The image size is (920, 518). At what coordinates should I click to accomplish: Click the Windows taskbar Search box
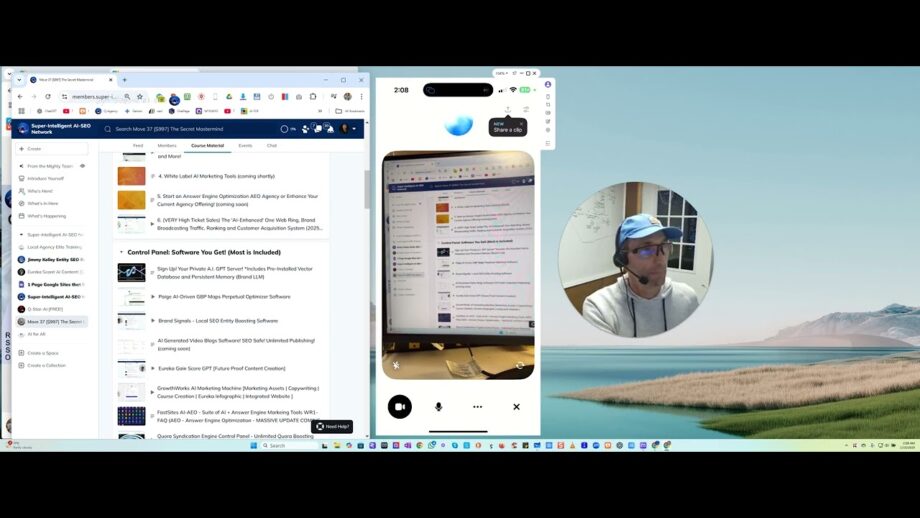click(x=290, y=445)
